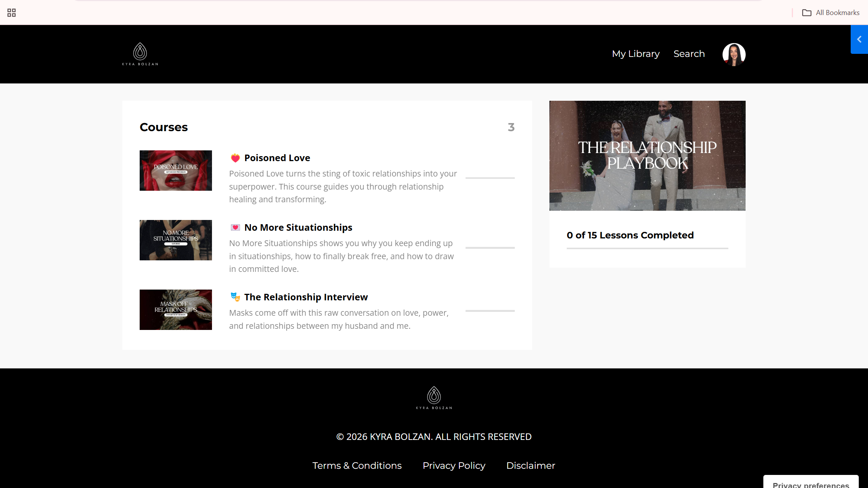Open Terms & Conditions footer link

coord(357,466)
